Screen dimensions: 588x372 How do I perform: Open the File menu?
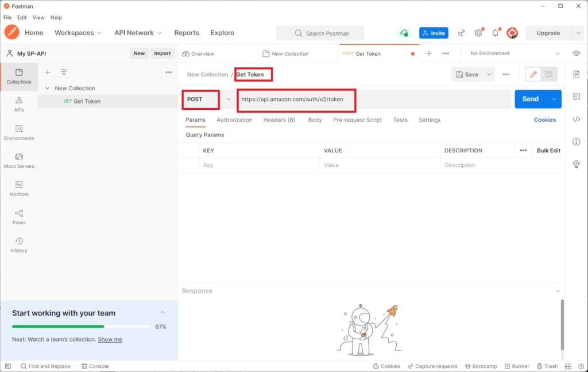(7, 17)
